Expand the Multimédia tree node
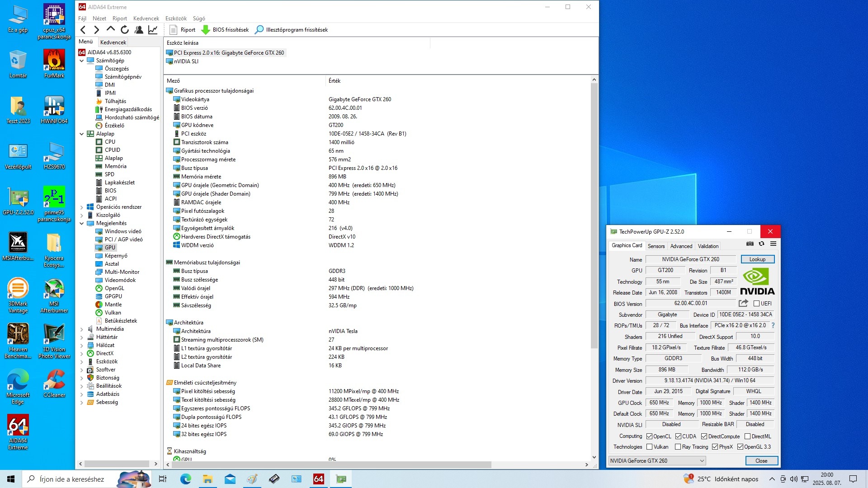 pos(82,329)
